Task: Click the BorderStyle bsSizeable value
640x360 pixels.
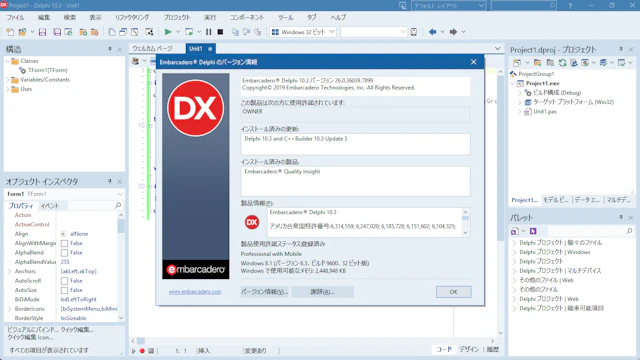Action: click(73, 318)
